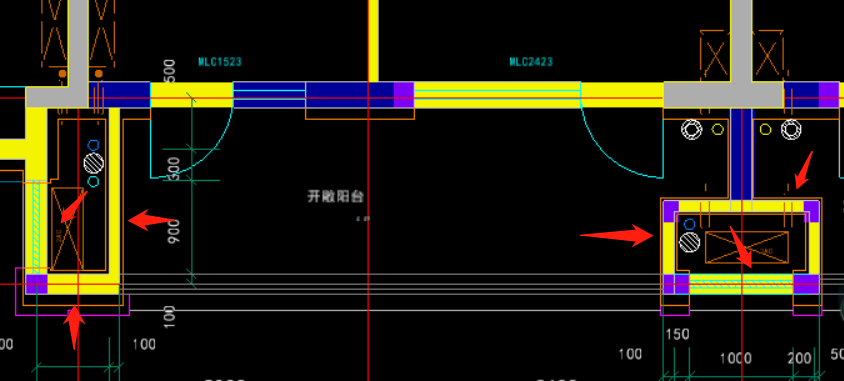844x381 pixels.
Task: Select the rotated 100 dimension below 900
Action: click(x=170, y=316)
